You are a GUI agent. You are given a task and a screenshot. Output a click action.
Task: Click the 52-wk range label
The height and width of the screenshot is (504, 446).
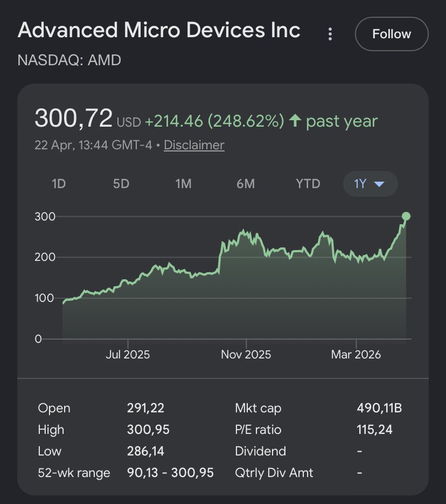(x=74, y=473)
